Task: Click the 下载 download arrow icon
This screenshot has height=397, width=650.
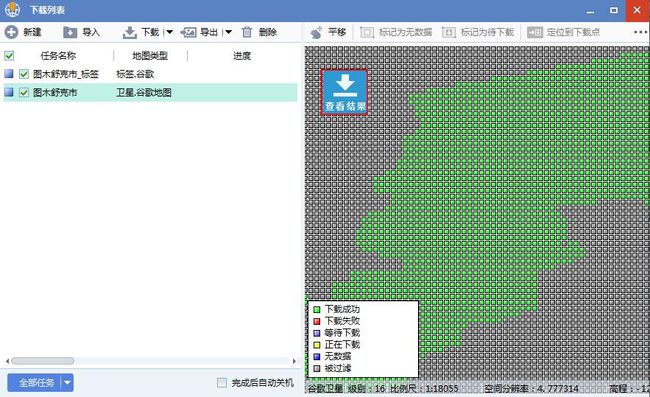Action: click(x=130, y=32)
